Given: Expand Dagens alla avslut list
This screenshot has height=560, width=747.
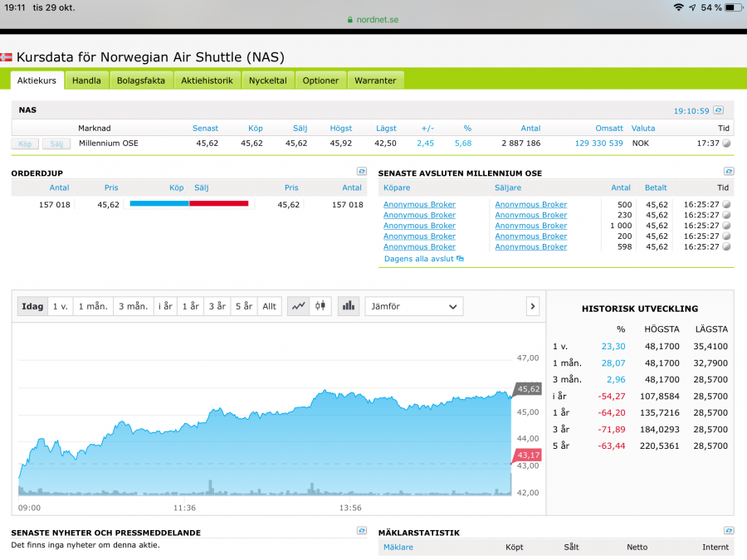Looking at the screenshot, I should point(423,259).
